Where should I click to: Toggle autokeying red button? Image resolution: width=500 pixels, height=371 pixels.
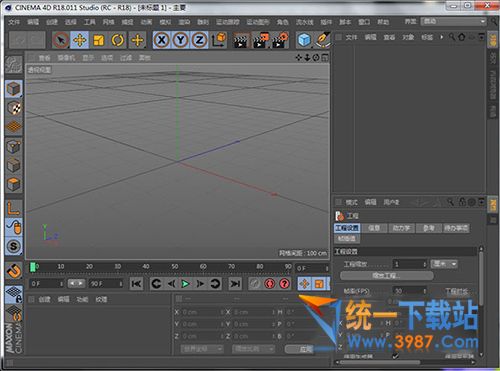pyautogui.click(x=270, y=284)
